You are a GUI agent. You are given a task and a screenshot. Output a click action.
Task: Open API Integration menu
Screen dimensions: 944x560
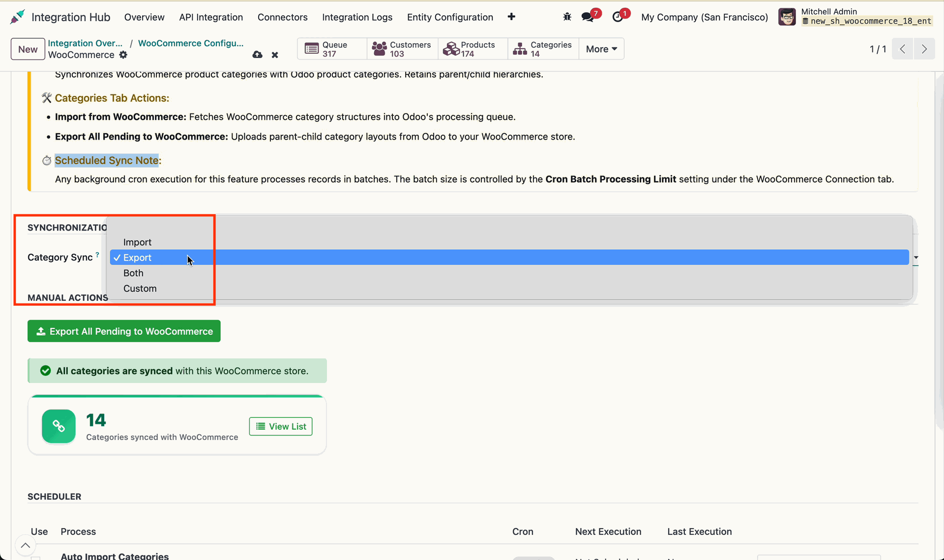coord(211,17)
